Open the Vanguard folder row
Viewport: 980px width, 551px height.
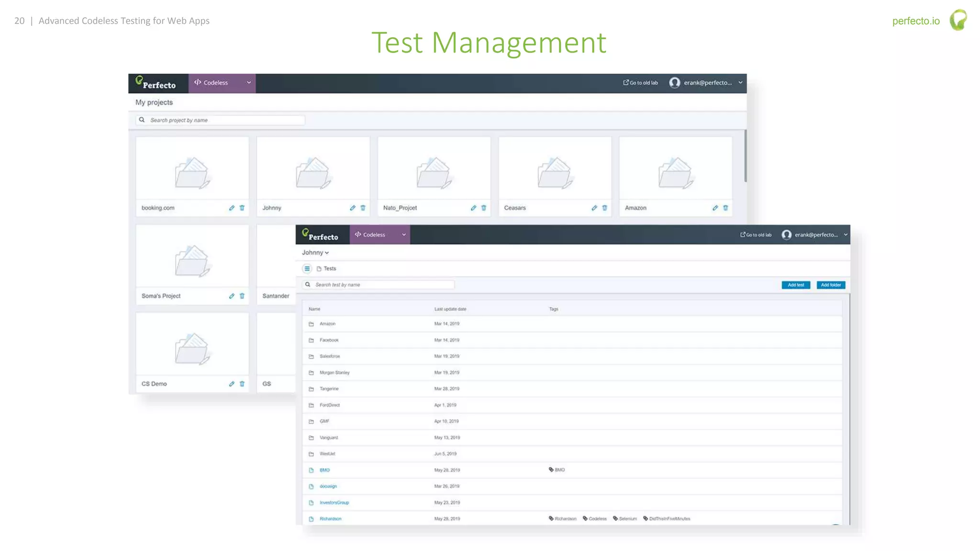[x=572, y=438]
